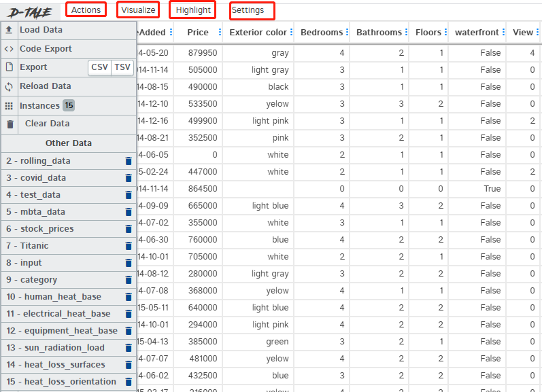
Task: Export data as TSV
Action: coord(122,67)
